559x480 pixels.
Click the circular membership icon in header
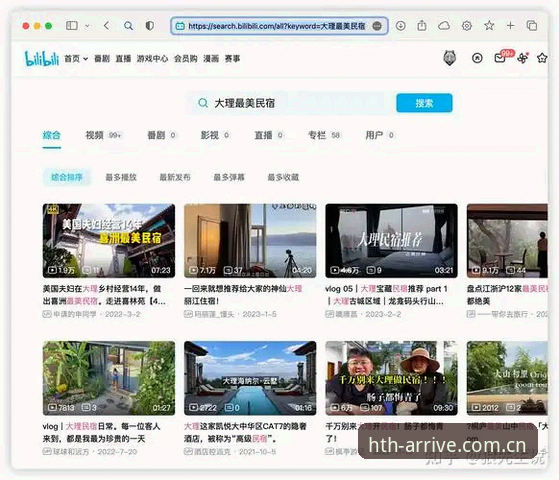pyautogui.click(x=477, y=58)
